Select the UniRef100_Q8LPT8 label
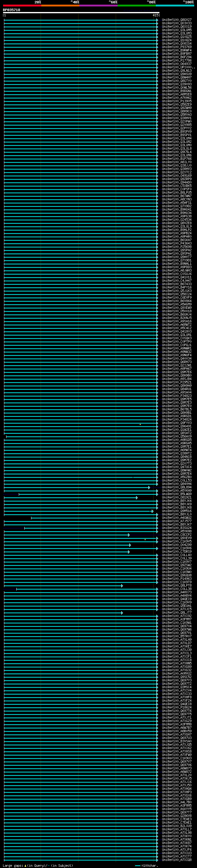The height and width of the screenshot is (868, 197). [177, 586]
